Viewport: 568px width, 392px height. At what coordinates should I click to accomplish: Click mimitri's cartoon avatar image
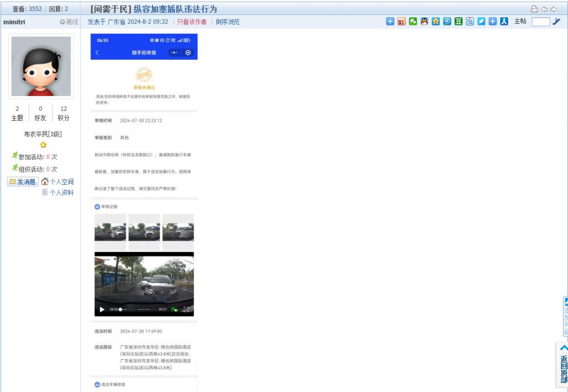pos(41,67)
